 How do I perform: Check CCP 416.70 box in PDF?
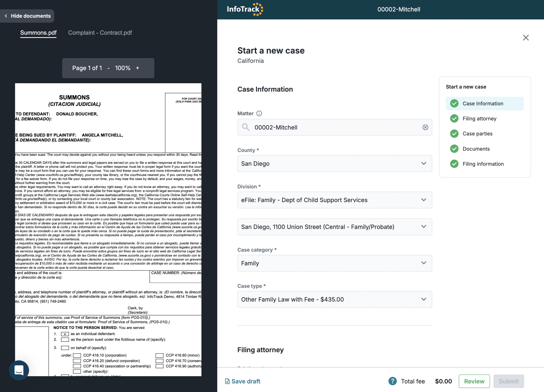pyautogui.click(x=160, y=361)
